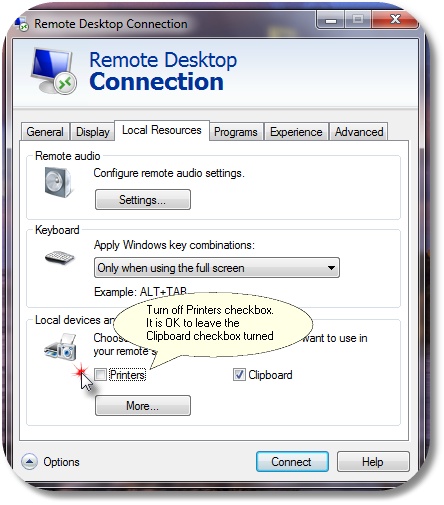
Task: Open the Programs tab
Action: (236, 132)
